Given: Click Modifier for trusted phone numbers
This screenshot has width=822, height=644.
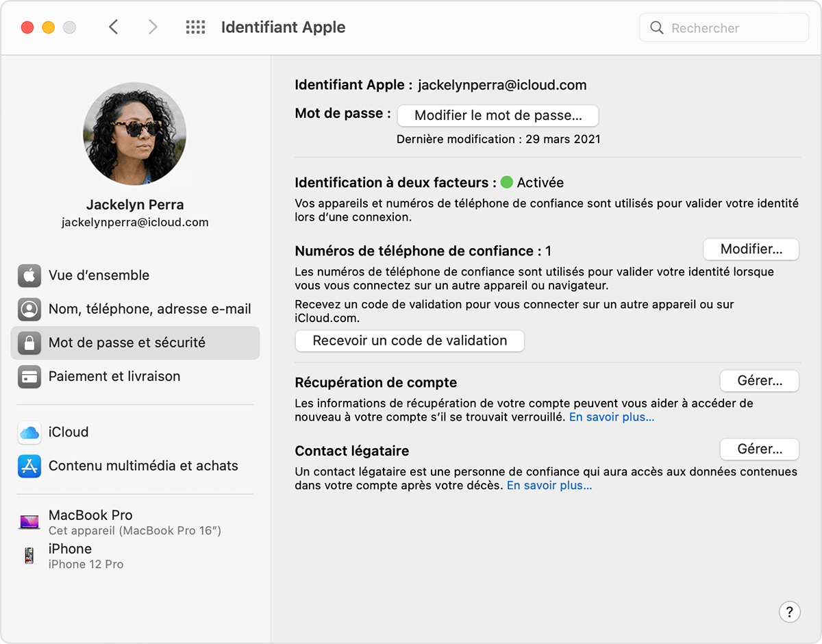Looking at the screenshot, I should (751, 249).
